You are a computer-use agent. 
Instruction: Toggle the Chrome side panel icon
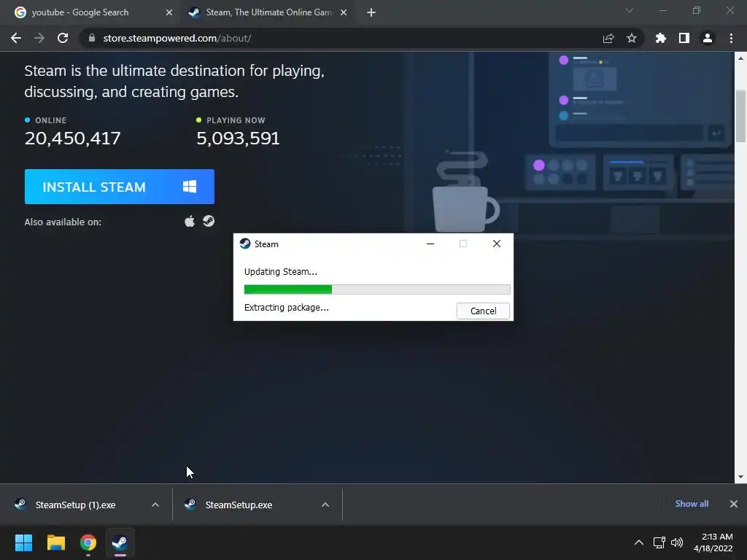[684, 38]
